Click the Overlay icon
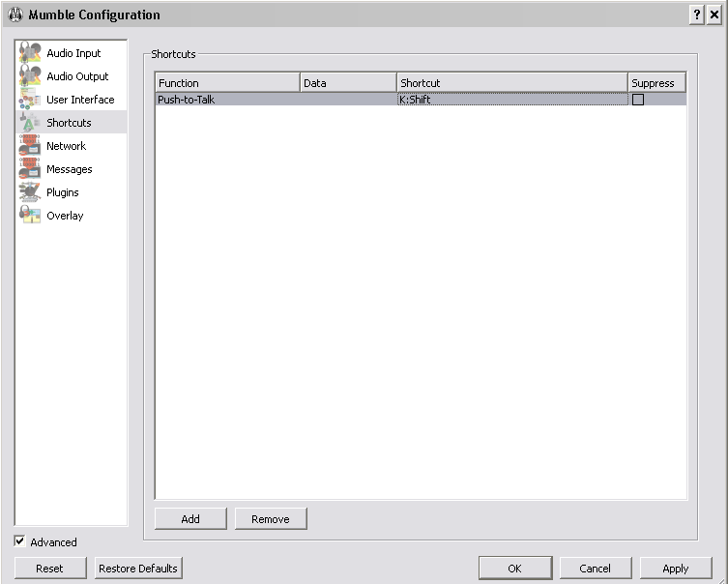Image resolution: width=728 pixels, height=584 pixels. (x=30, y=215)
